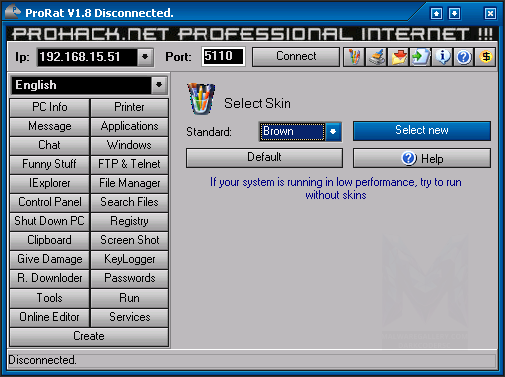Click the title bar up-arrow icon

(436, 14)
